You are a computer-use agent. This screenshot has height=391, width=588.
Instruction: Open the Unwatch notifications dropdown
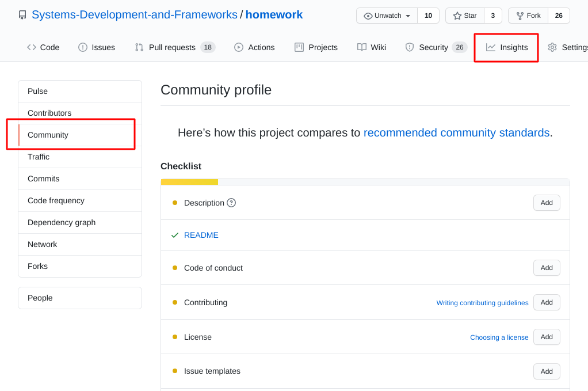coord(387,16)
